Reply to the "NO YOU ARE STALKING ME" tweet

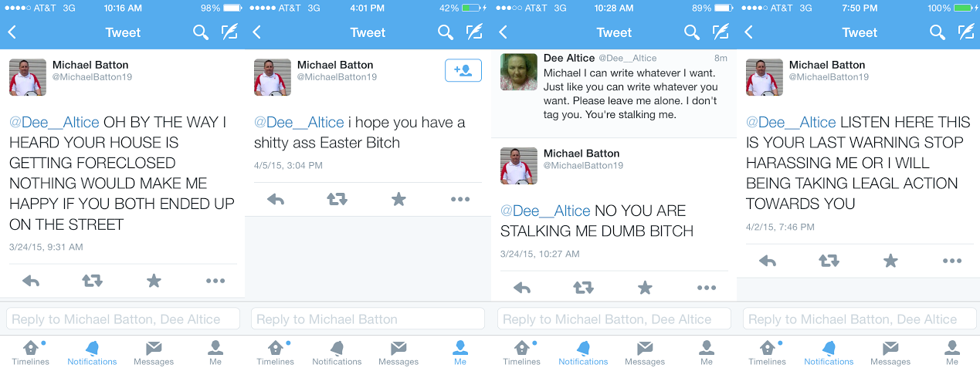click(522, 288)
